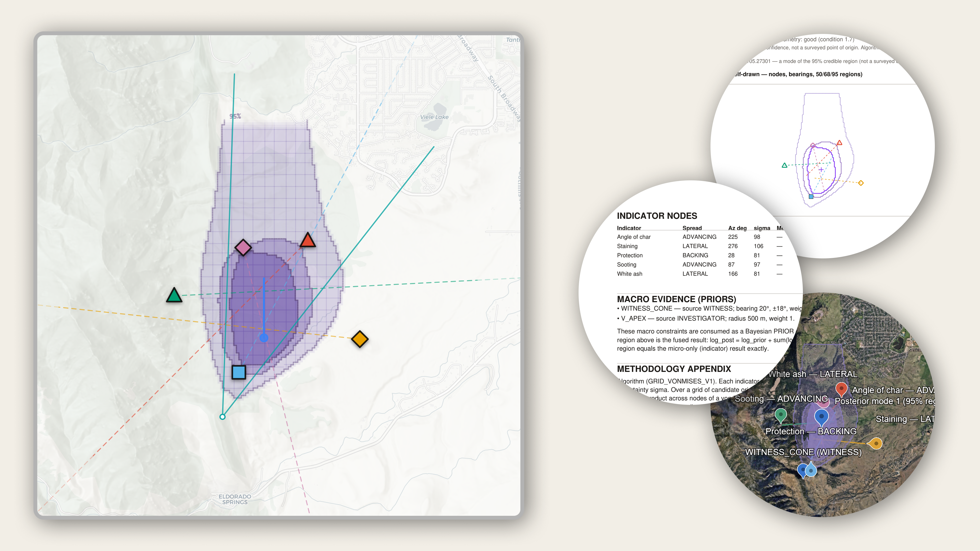Screen dimensions: 980x551
Task: Click the orange diamond in self-drawn diagram
Action: tap(861, 183)
